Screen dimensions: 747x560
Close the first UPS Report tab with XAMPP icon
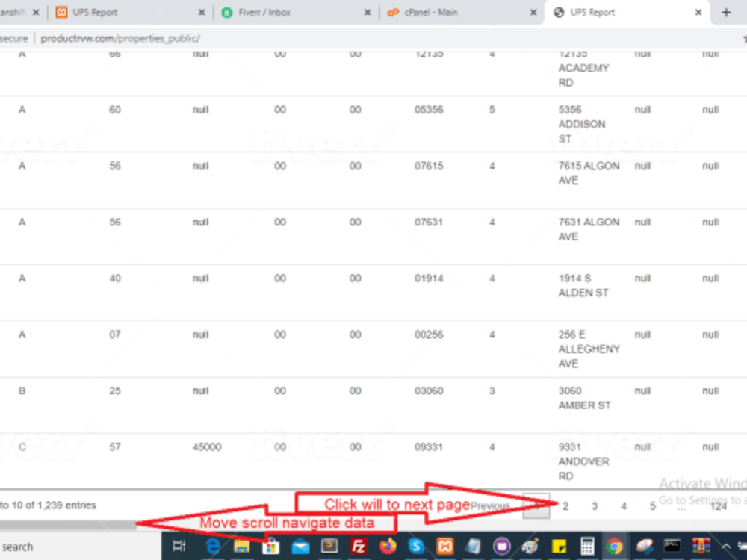click(202, 13)
